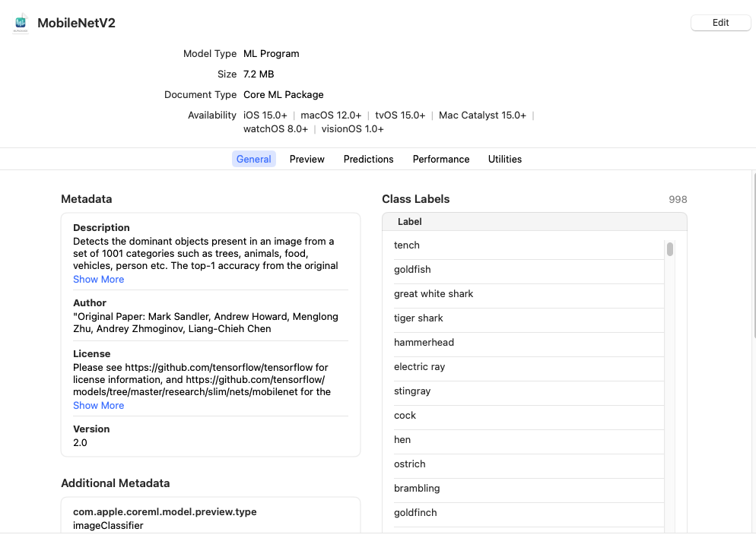
Task: Click the 'ML Program' model type value
Action: click(x=271, y=53)
